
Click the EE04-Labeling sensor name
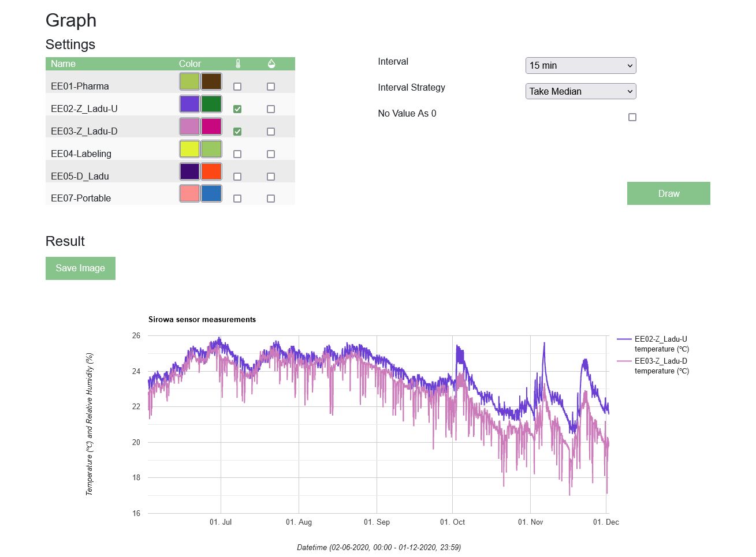tap(81, 154)
